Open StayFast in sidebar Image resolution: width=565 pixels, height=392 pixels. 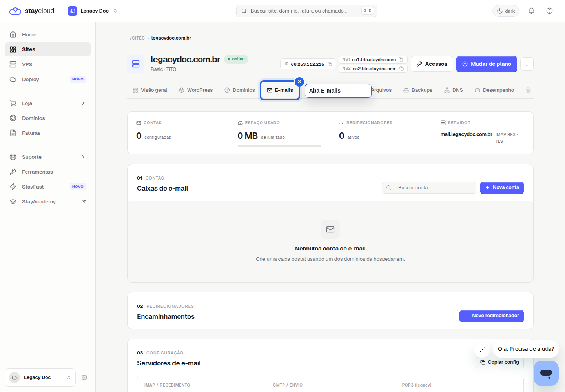tap(47, 187)
